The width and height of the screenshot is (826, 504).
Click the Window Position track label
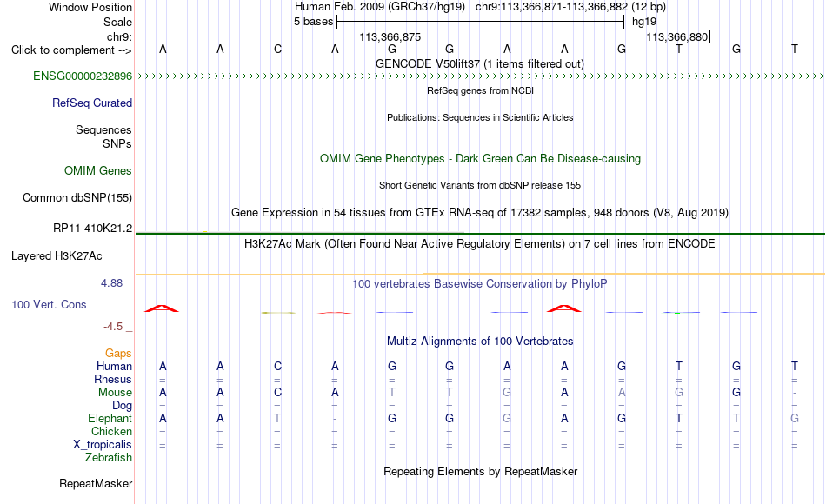[x=90, y=7]
